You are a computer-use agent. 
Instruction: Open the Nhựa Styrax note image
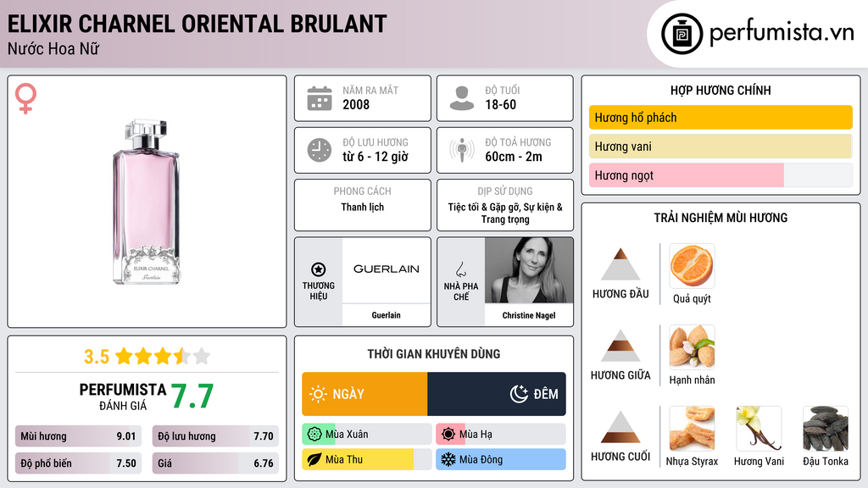point(692,428)
